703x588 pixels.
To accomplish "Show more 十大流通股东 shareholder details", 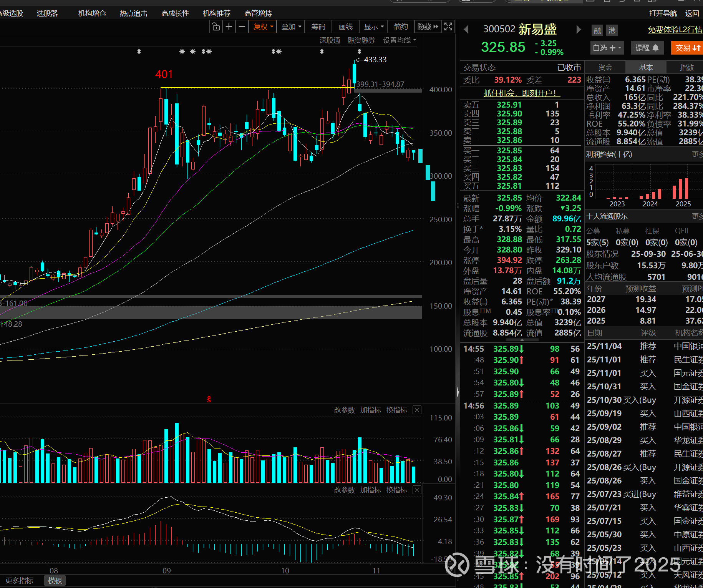I will 697,216.
